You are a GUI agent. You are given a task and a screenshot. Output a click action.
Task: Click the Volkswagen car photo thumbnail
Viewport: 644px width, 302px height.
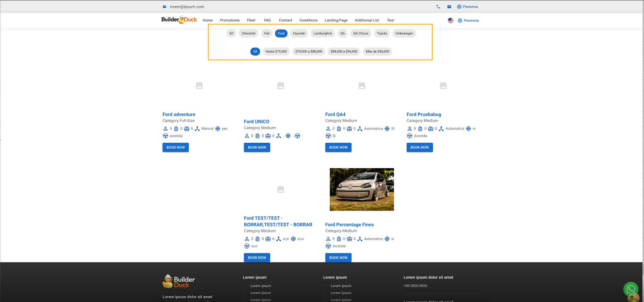pyautogui.click(x=361, y=189)
